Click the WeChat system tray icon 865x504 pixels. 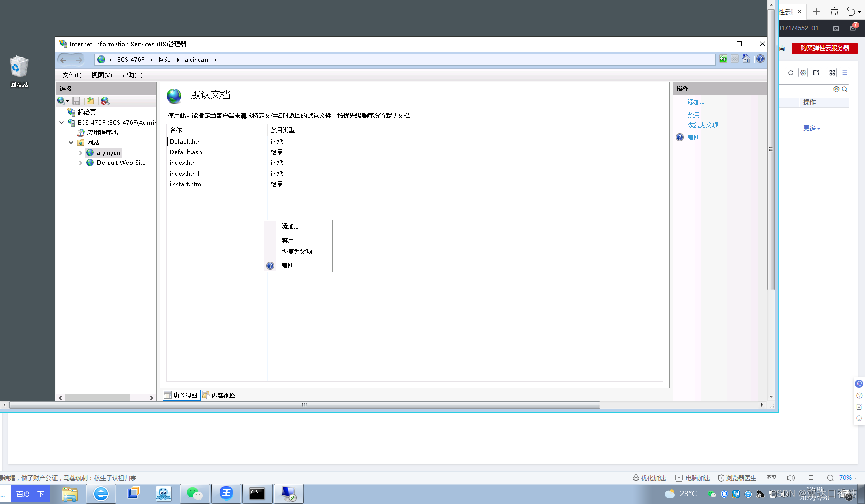[711, 494]
